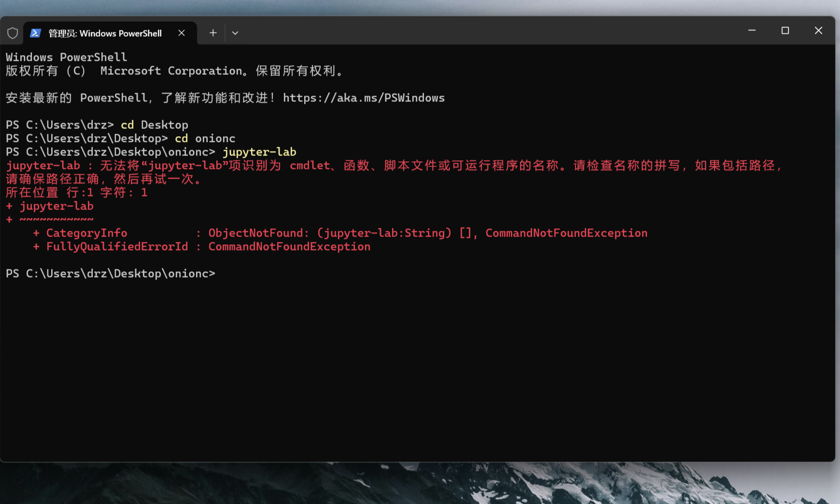This screenshot has height=504, width=840.
Task: Maximize the PowerShell window
Action: coord(785,30)
